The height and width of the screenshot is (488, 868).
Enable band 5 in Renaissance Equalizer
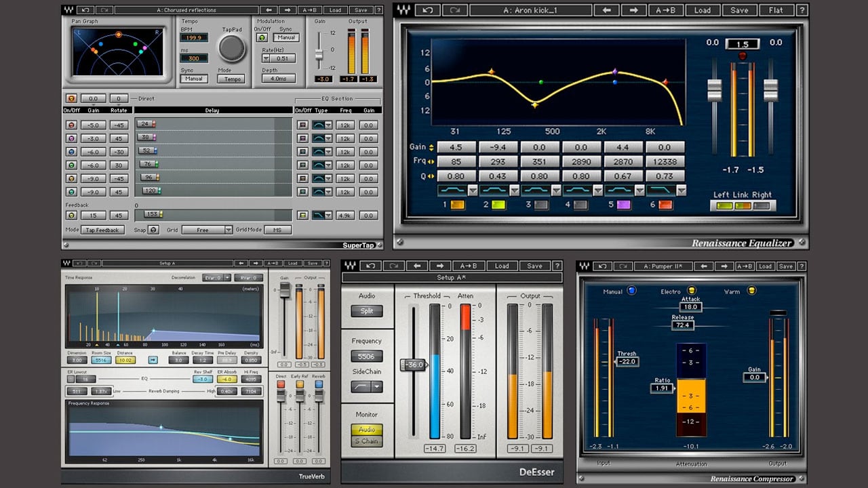click(x=623, y=205)
